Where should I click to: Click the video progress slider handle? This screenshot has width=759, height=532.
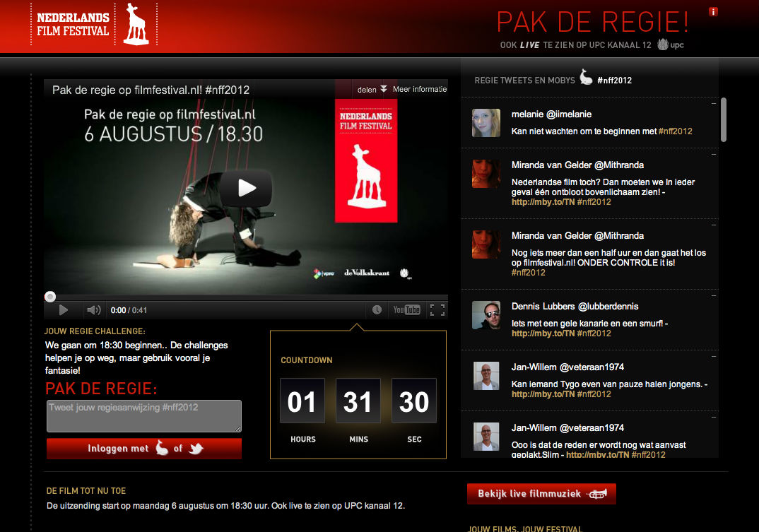pyautogui.click(x=50, y=297)
